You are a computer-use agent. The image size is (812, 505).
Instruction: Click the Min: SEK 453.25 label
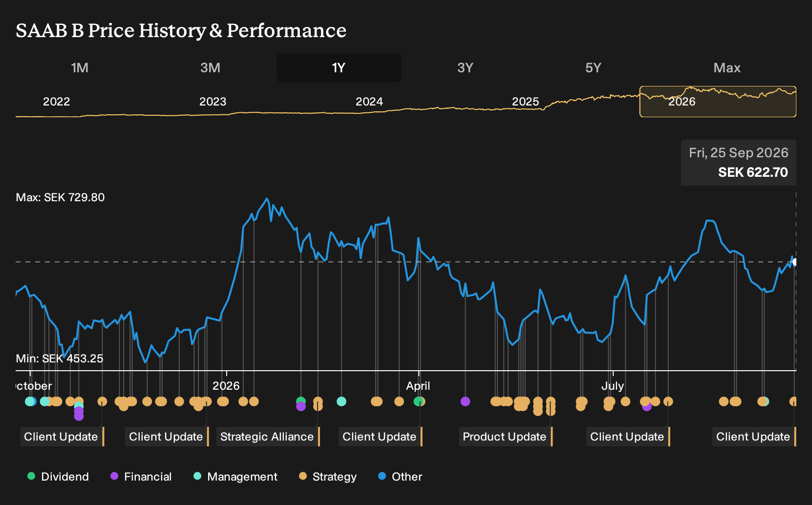(x=60, y=358)
